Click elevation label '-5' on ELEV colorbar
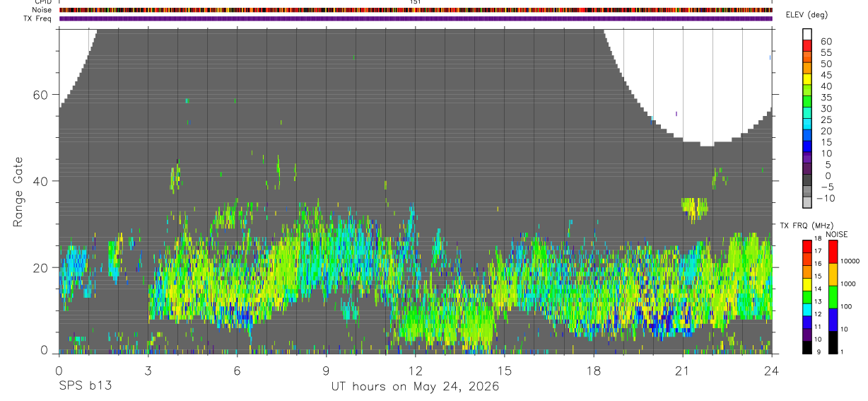Image resolution: width=868 pixels, height=401 pixels. pos(826,187)
